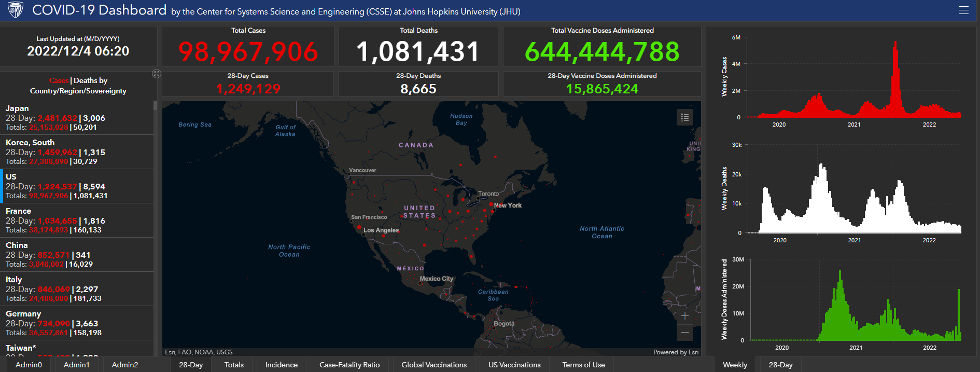Select Italy in the country list
Screen dimensions: 980x372
pos(77,289)
